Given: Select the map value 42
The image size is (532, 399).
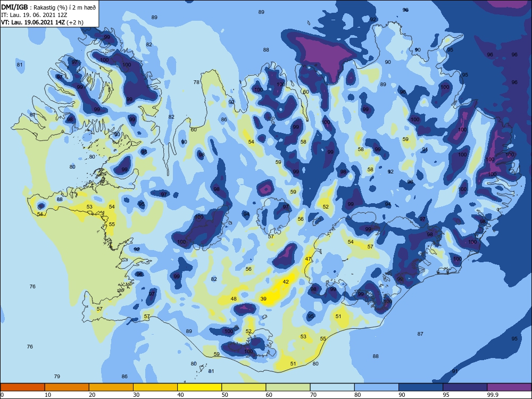Looking at the screenshot, I should 286,281.
